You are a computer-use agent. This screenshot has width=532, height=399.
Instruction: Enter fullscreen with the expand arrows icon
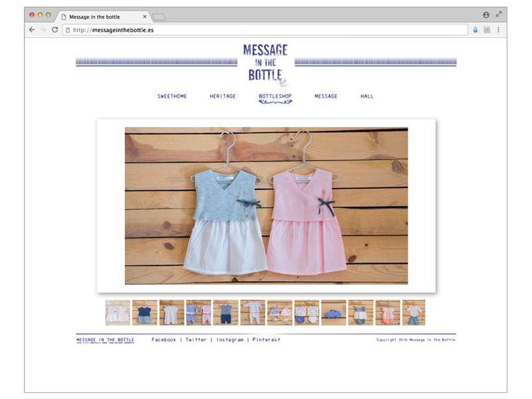tap(499, 15)
